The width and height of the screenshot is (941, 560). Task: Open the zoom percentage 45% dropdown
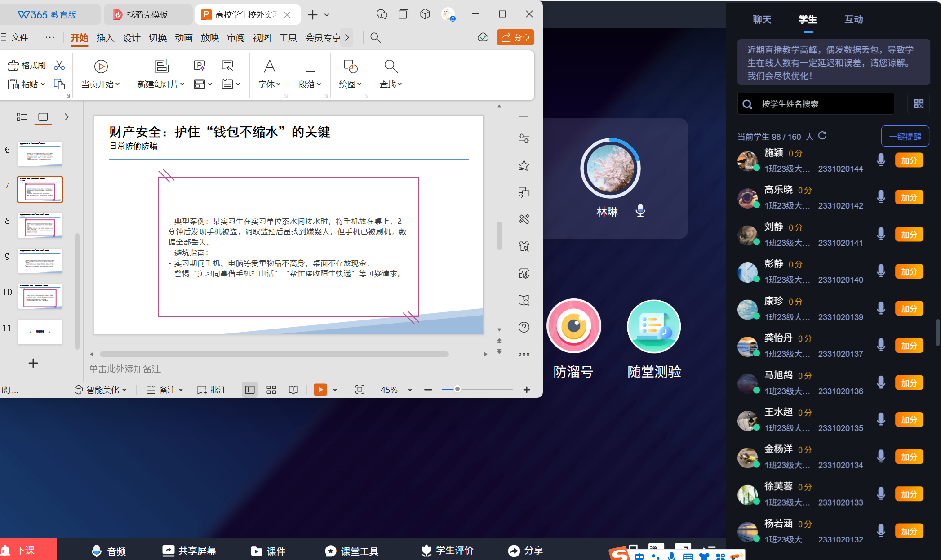coord(409,390)
